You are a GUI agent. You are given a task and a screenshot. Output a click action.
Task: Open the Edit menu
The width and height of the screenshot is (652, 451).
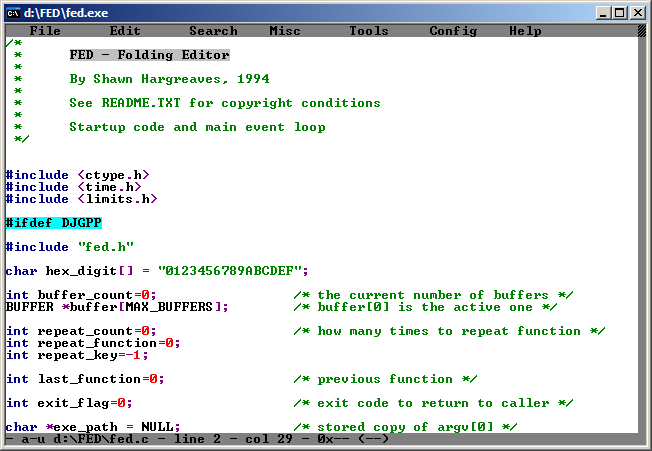point(125,31)
